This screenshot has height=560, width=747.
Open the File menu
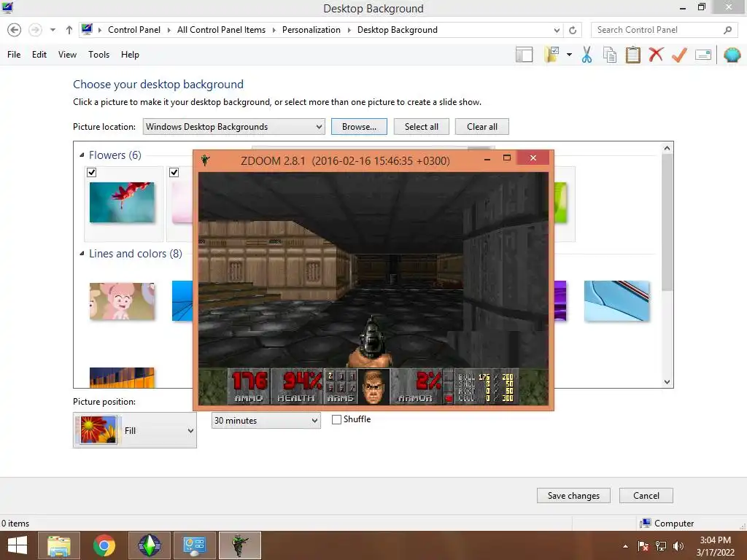(x=14, y=55)
